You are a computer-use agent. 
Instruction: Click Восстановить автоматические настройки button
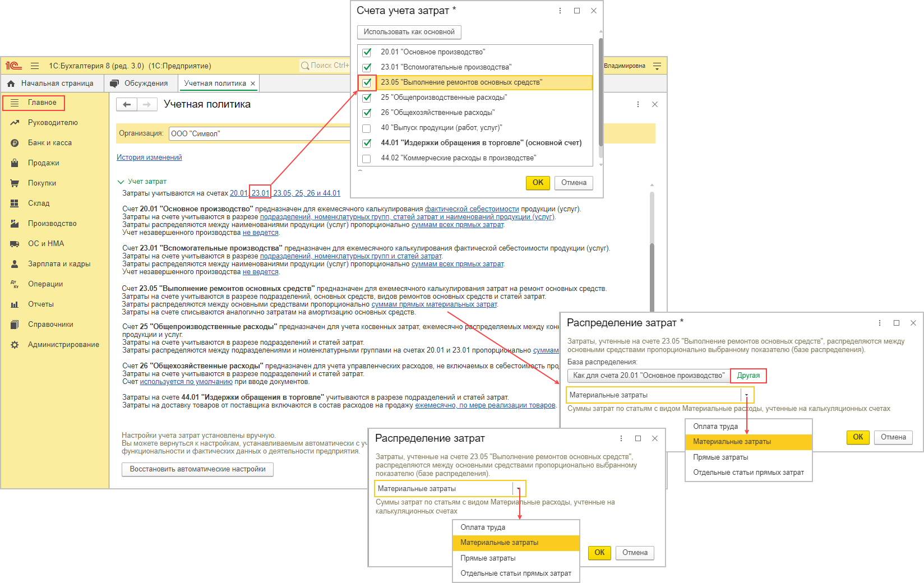[197, 469]
